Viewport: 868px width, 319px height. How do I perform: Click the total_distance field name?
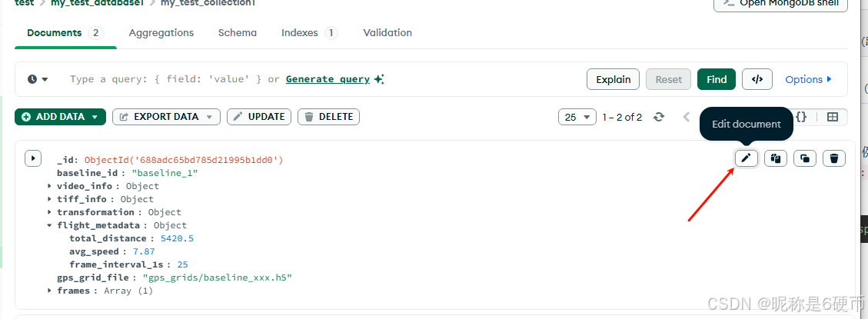[108, 238]
